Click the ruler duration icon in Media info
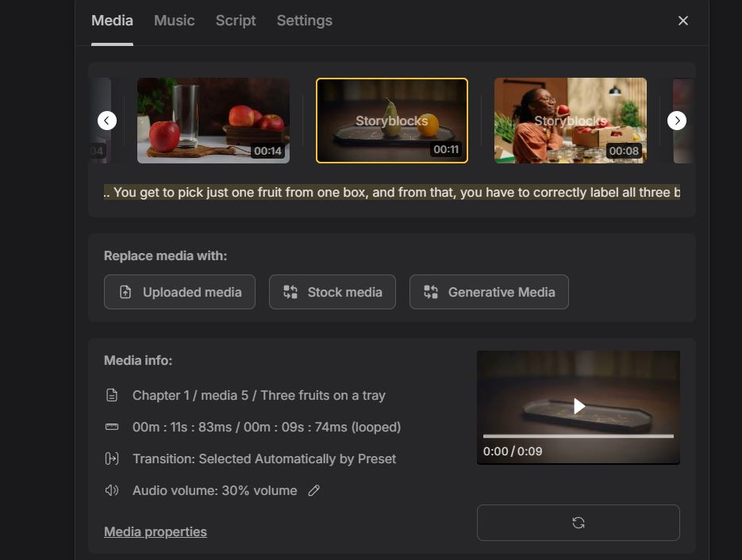This screenshot has width=742, height=560. pos(112,428)
